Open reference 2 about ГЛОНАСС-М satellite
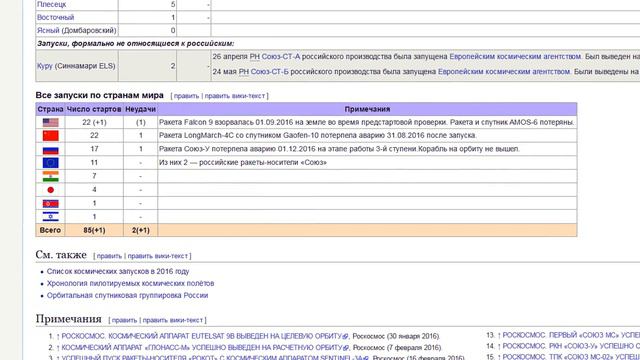The image size is (640, 360). (x=202, y=348)
